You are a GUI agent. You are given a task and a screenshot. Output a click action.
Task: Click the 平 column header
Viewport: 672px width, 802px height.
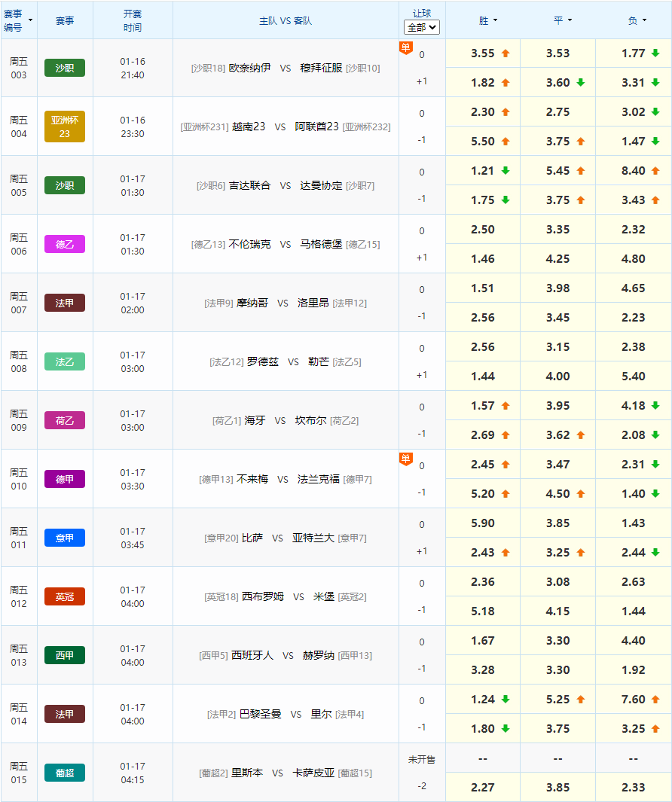coord(557,20)
